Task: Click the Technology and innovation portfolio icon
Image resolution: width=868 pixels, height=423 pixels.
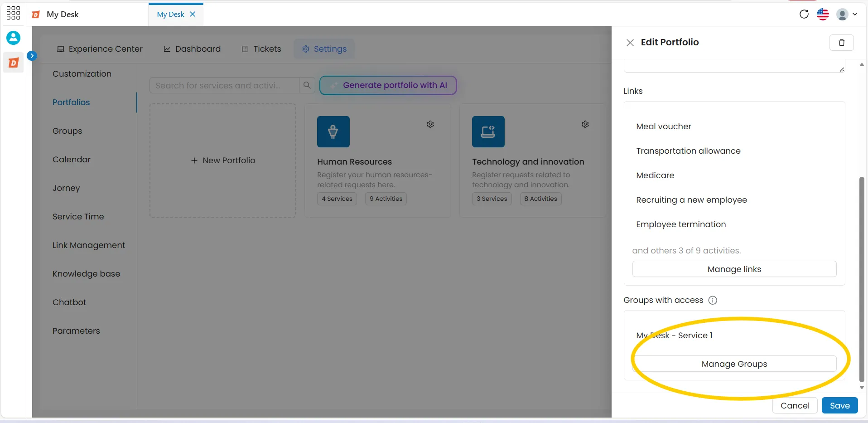Action: 488,132
